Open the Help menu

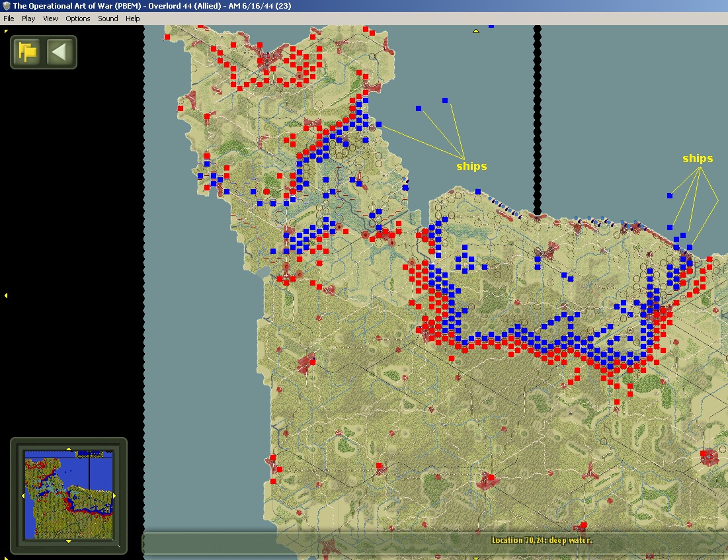[132, 19]
